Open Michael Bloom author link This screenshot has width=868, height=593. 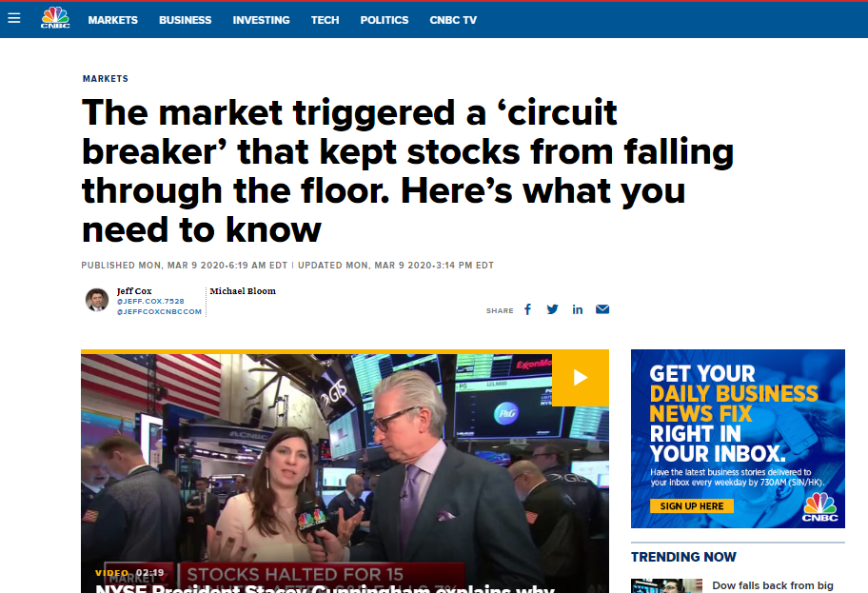(243, 290)
